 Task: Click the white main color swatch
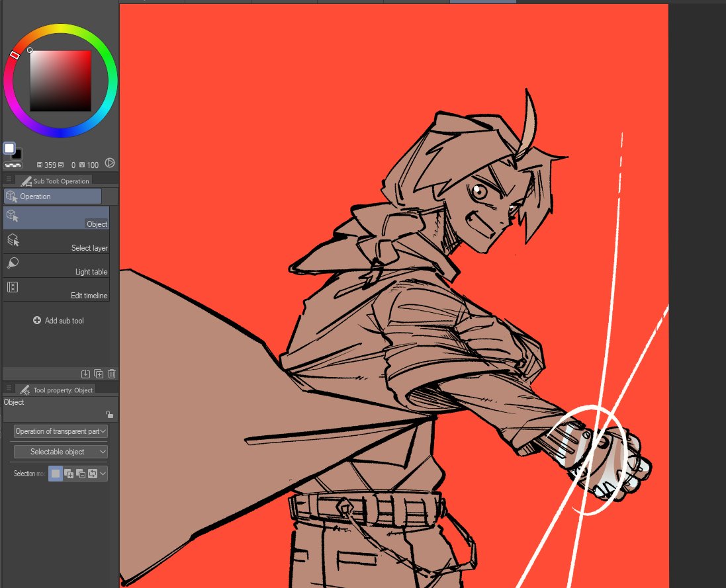coord(9,148)
